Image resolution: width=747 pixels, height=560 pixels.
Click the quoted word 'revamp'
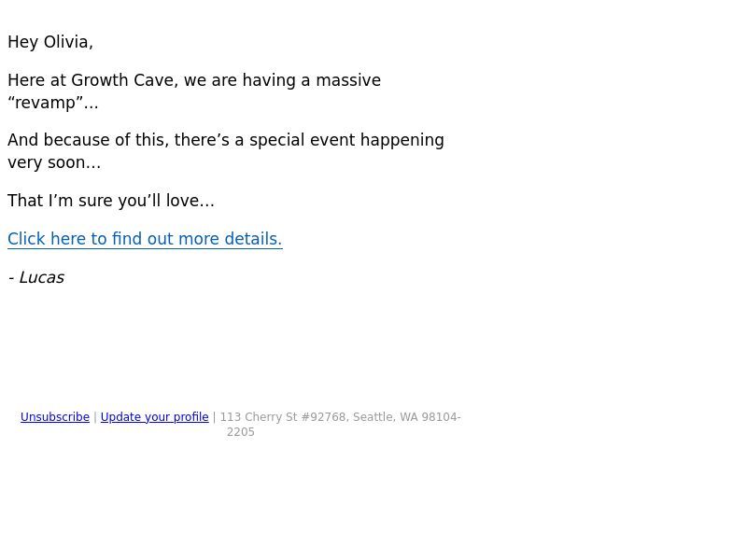click(45, 103)
